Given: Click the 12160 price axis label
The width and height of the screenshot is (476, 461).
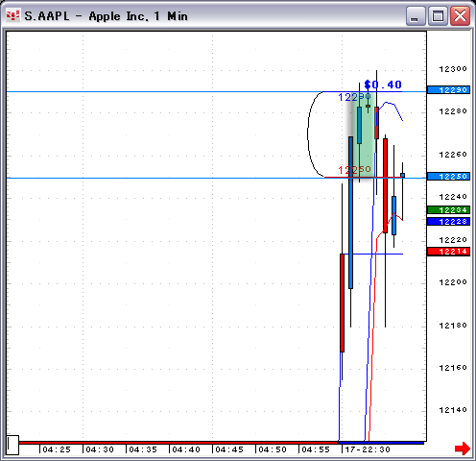Looking at the screenshot, I should 453,368.
